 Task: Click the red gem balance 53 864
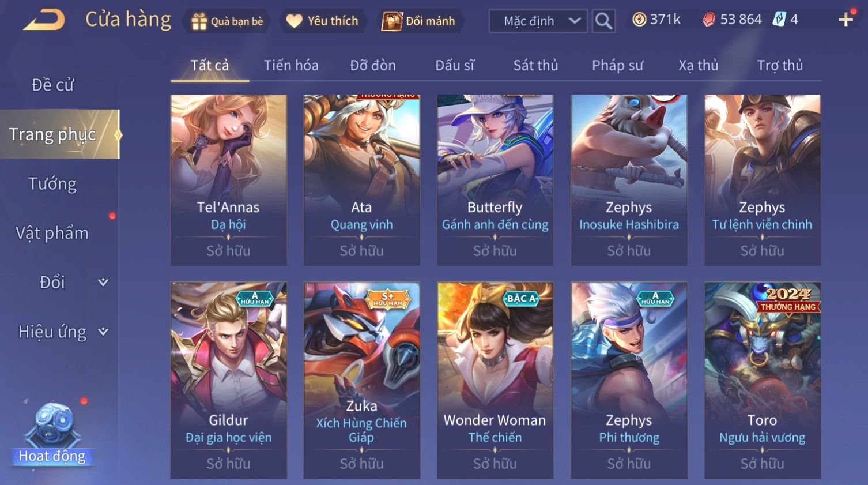pos(732,20)
